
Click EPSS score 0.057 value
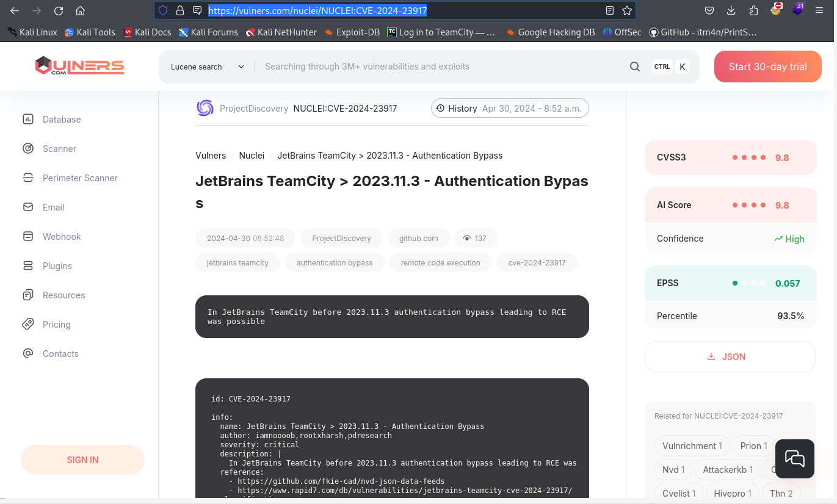point(788,283)
